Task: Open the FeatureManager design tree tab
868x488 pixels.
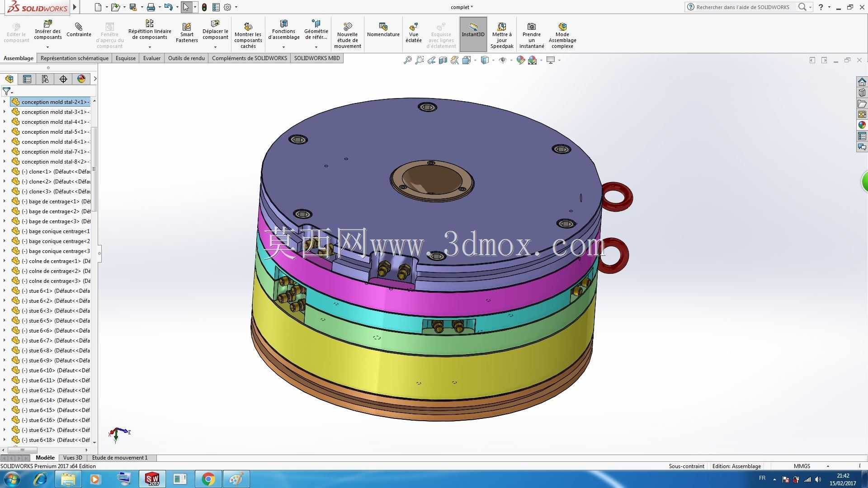Action: (9, 79)
